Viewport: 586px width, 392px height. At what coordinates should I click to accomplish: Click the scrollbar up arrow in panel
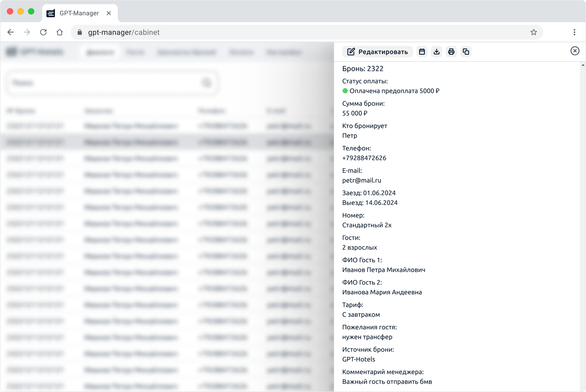(583, 65)
